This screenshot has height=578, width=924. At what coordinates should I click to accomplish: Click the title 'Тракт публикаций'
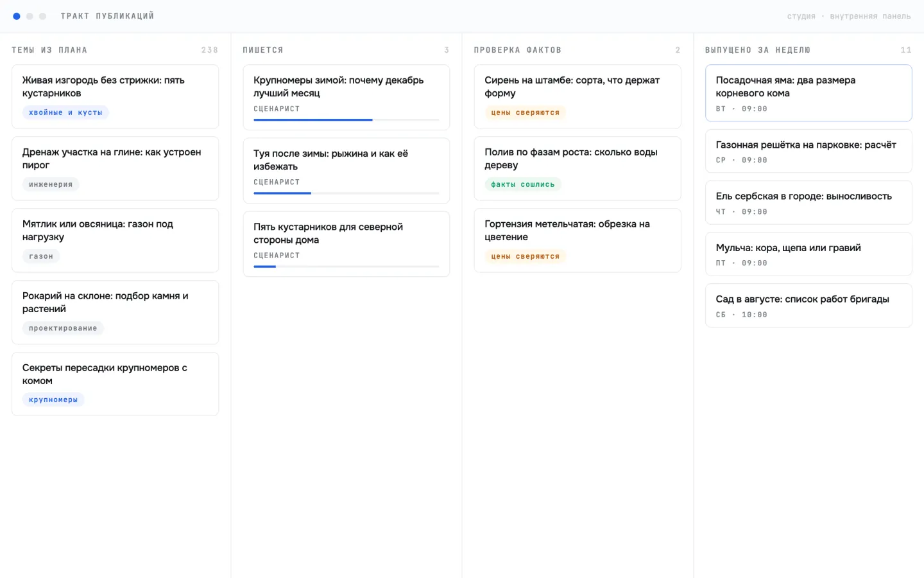click(x=107, y=16)
